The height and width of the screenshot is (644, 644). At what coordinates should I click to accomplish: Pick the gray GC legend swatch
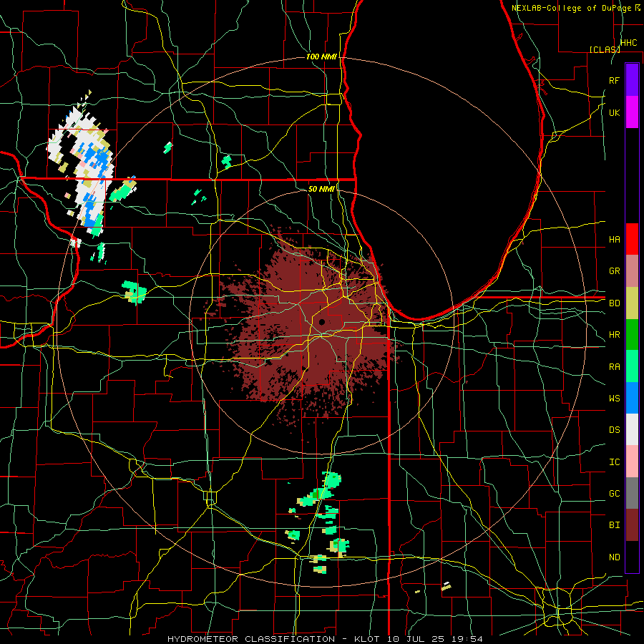point(632,493)
